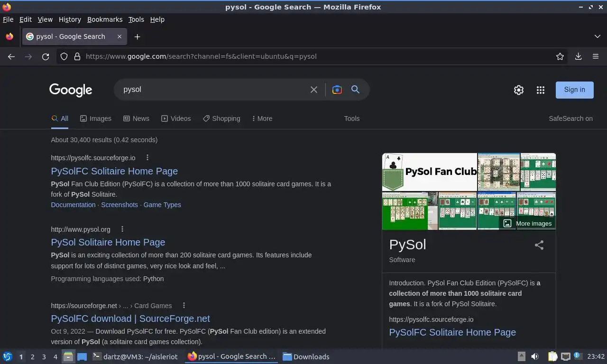Image resolution: width=607 pixels, height=364 pixels.
Task: Reload the page with the refresh icon
Action: tap(46, 56)
